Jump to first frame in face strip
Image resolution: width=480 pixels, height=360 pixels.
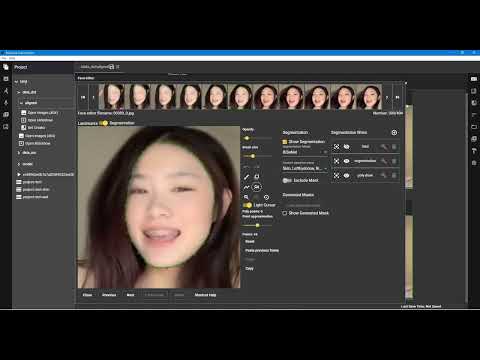coord(83,97)
